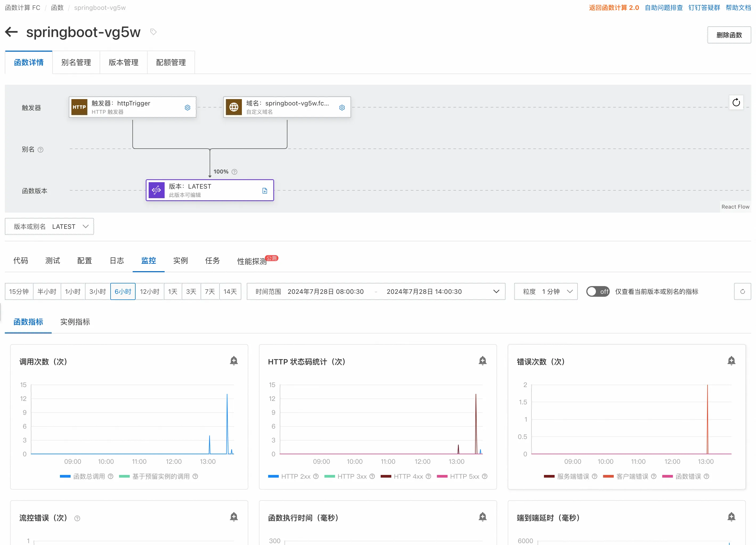Image resolution: width=756 pixels, height=545 pixels.
Task: Toggle 服务端错误 legend series
Action: [x=567, y=476]
